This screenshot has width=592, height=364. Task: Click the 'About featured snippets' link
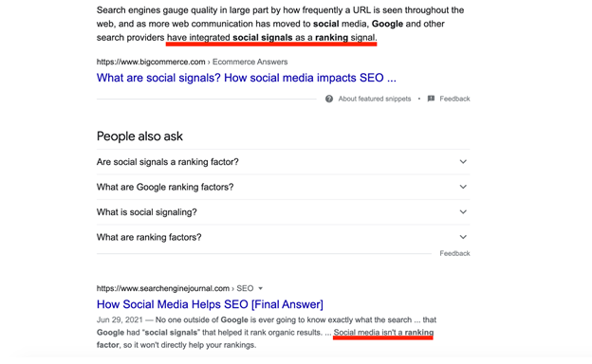tap(374, 99)
